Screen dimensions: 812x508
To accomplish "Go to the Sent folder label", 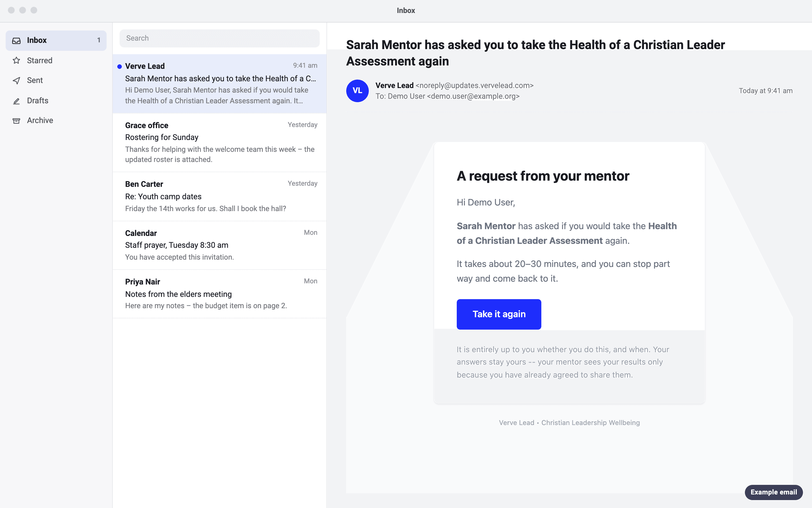I will (35, 80).
